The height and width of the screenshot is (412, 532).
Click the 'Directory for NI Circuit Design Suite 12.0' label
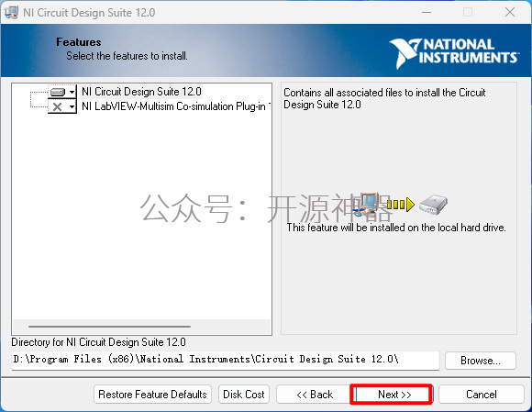pyautogui.click(x=98, y=342)
